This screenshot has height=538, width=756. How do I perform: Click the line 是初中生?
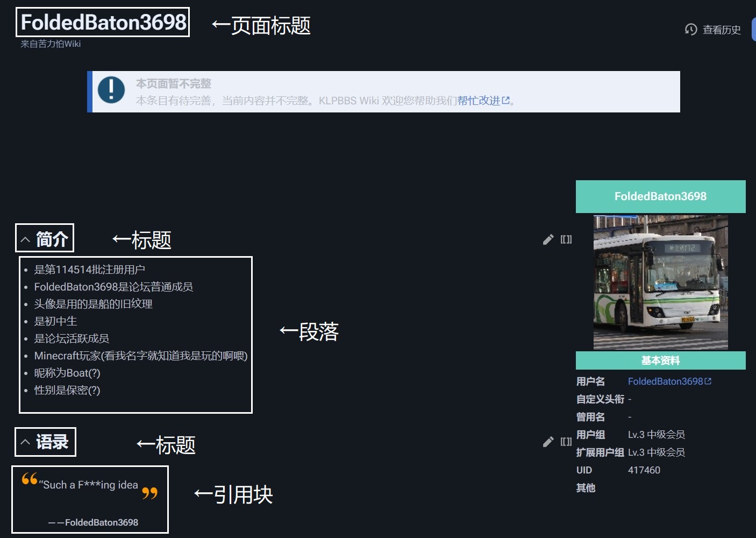56,321
